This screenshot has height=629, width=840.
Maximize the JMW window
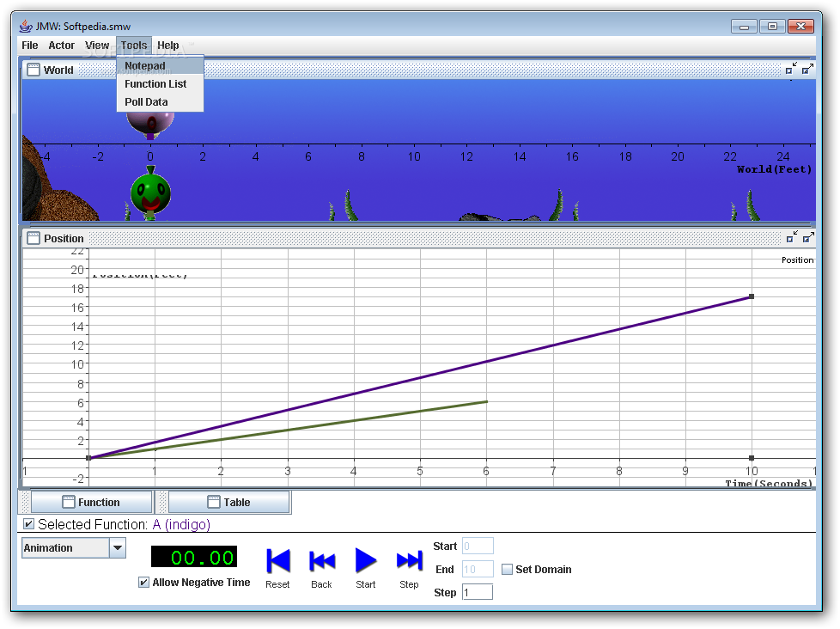click(x=772, y=27)
